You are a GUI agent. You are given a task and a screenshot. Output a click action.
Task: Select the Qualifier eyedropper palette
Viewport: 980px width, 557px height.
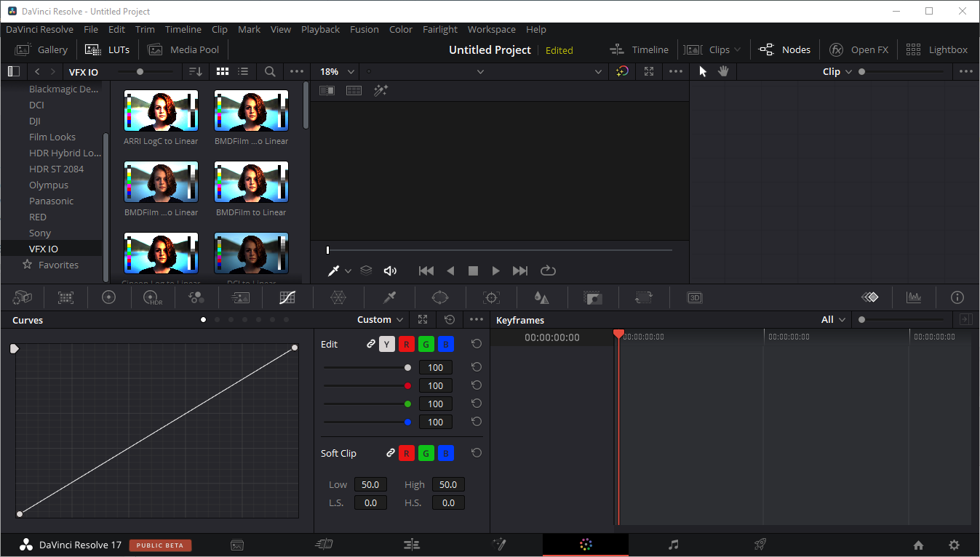[389, 297]
